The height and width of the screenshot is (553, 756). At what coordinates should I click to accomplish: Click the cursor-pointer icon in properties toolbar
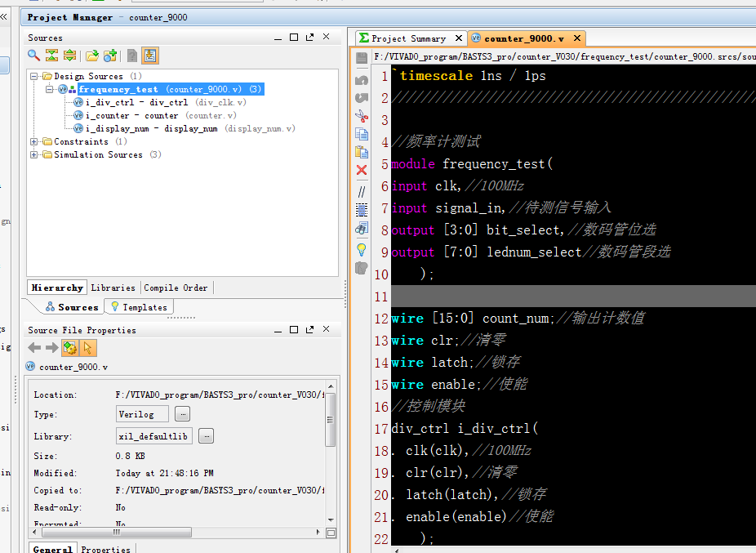pyautogui.click(x=87, y=347)
